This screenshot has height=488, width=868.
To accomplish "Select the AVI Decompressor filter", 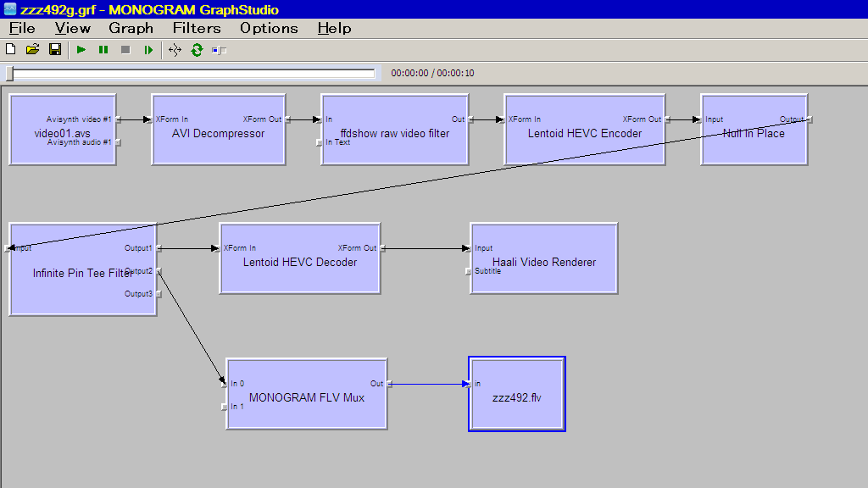I will pyautogui.click(x=218, y=130).
